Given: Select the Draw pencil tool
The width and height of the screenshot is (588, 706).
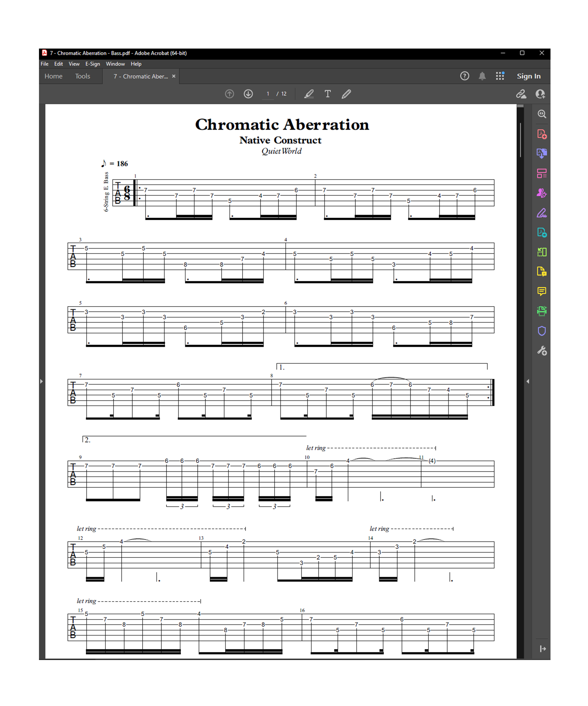Looking at the screenshot, I should (346, 94).
